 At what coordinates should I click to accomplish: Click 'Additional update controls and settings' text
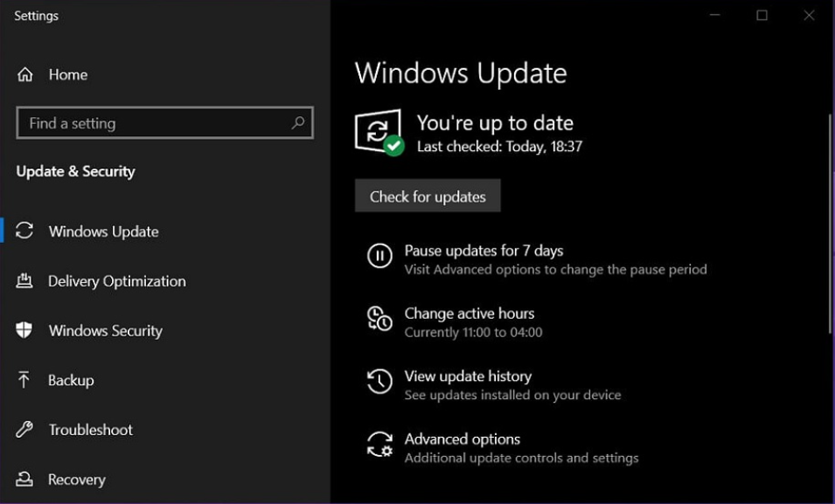point(521,458)
